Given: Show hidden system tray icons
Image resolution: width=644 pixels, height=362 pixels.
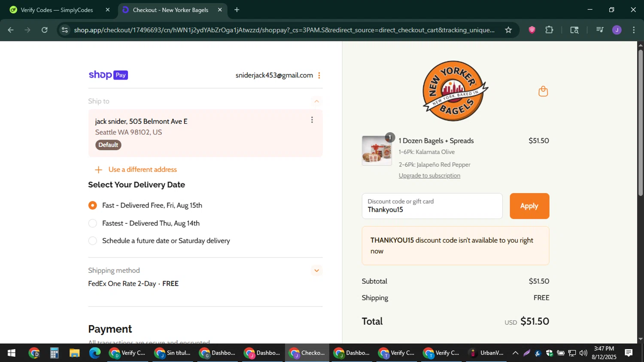Looking at the screenshot, I should pos(515,353).
